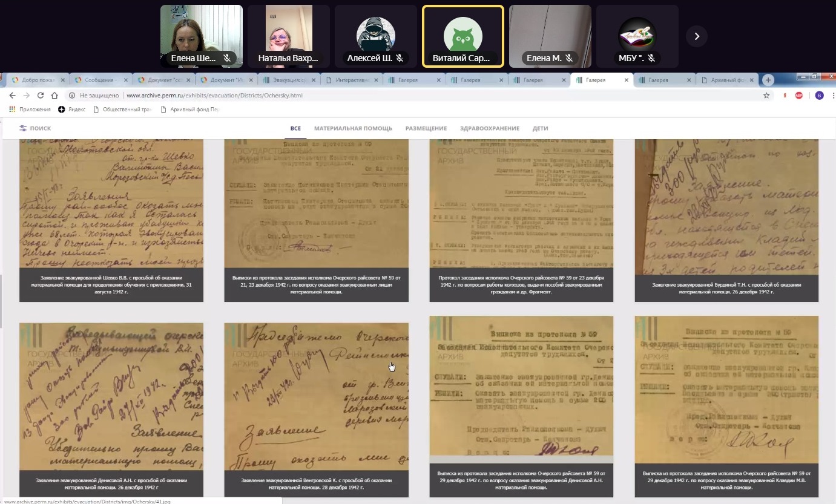This screenshot has width=836, height=504.
Task: Open the Поиск search filter icon
Action: coord(23,128)
